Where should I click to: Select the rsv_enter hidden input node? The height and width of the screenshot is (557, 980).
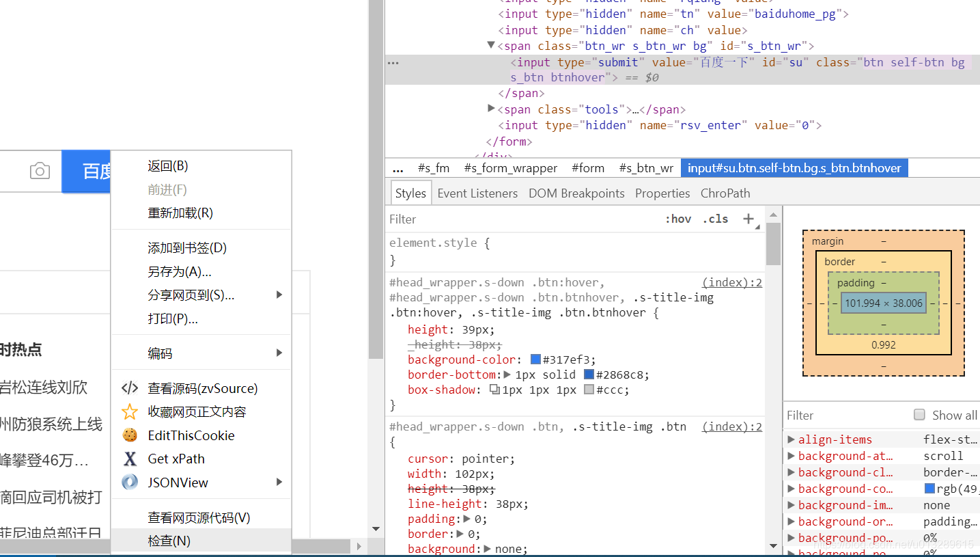660,125
